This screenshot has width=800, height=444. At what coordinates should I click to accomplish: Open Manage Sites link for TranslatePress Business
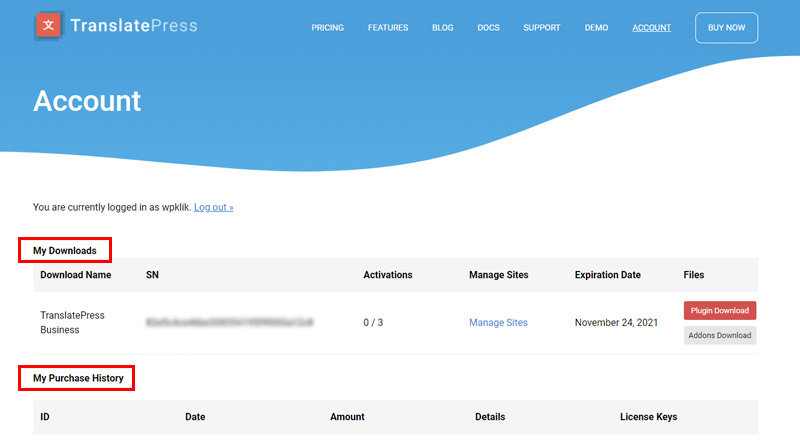[x=498, y=323]
